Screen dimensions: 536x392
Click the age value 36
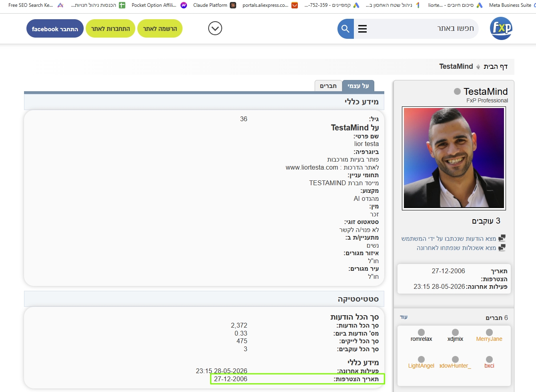coord(244,119)
